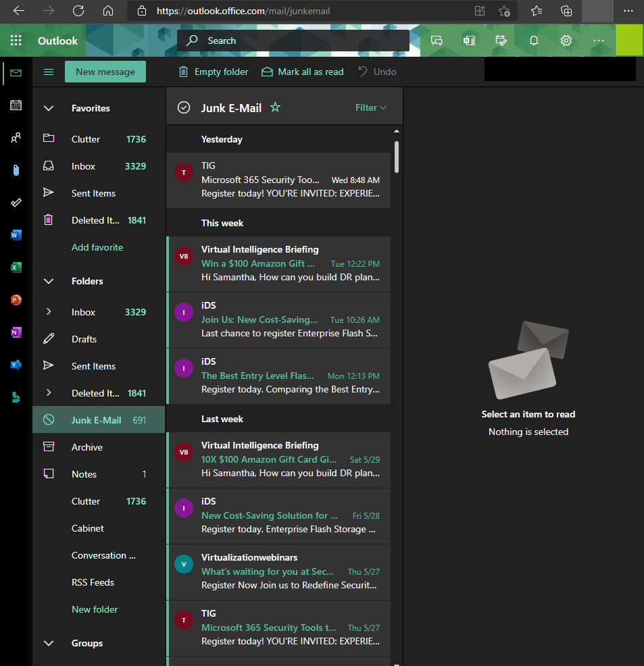Go back with browser back arrow
Image resolution: width=644 pixels, height=666 pixels.
19,11
